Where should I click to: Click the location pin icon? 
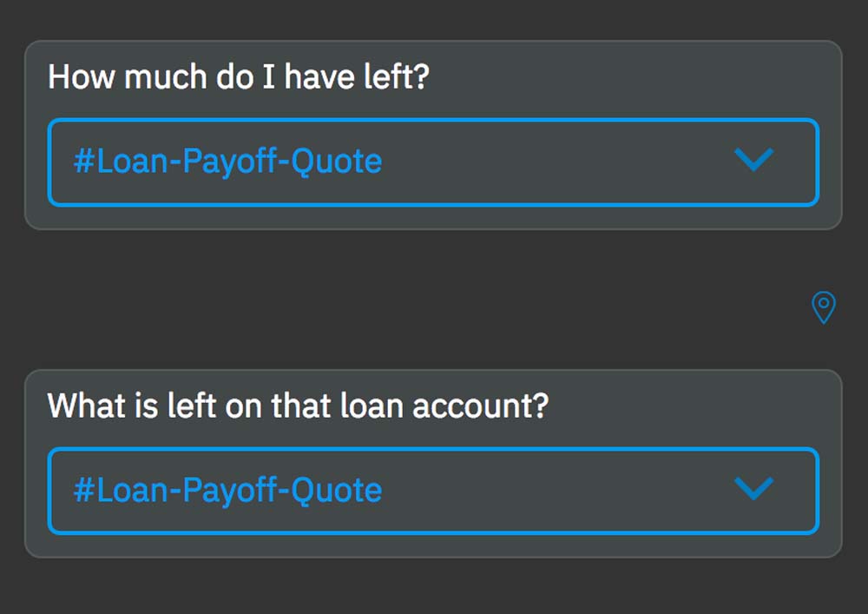823,307
